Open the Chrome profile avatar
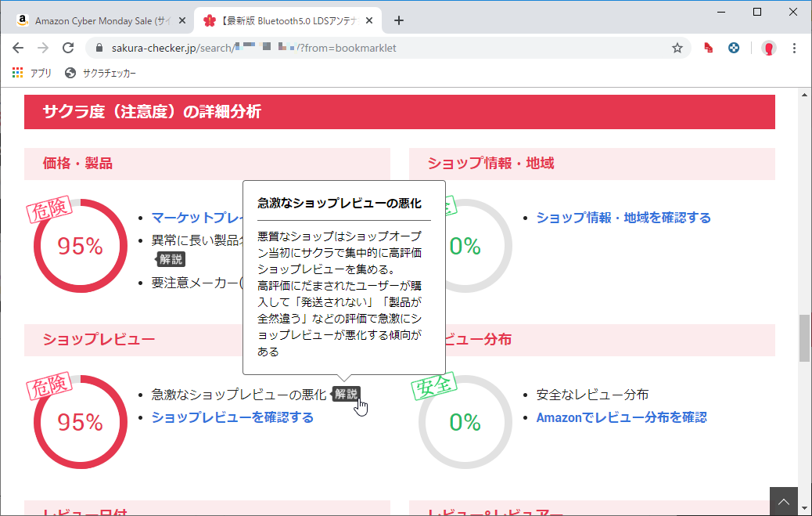The height and width of the screenshot is (516, 812). [x=768, y=47]
